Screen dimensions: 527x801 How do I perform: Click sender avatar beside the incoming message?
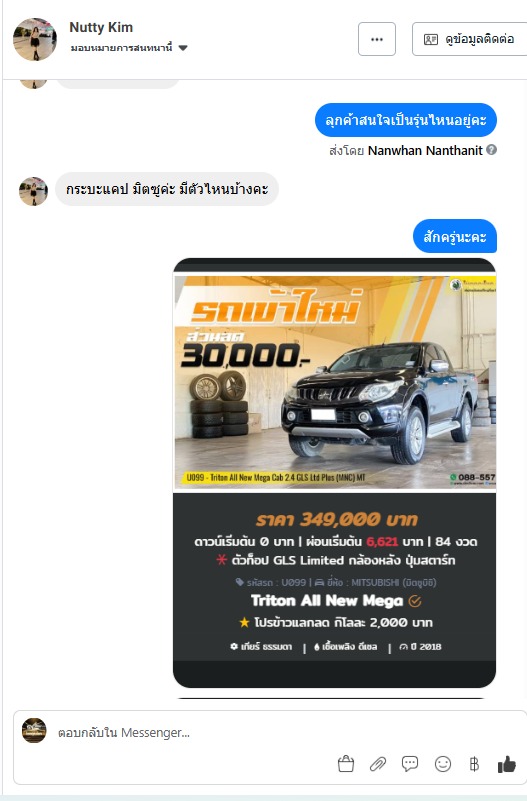[34, 191]
